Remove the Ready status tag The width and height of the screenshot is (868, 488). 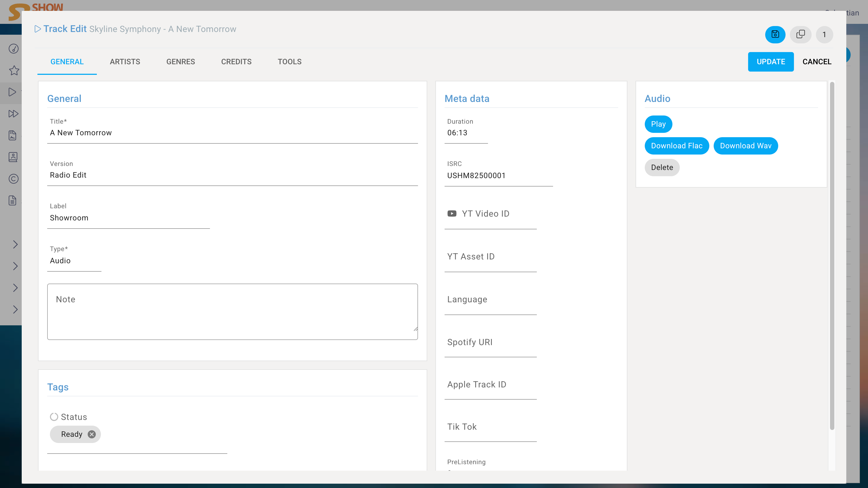coord(92,434)
